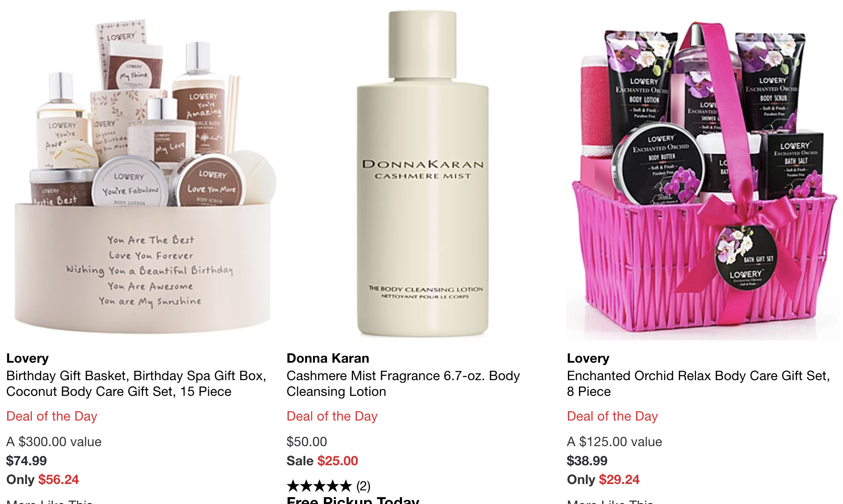Click the Donna Karan brand name
This screenshot has width=843, height=504.
click(x=328, y=358)
